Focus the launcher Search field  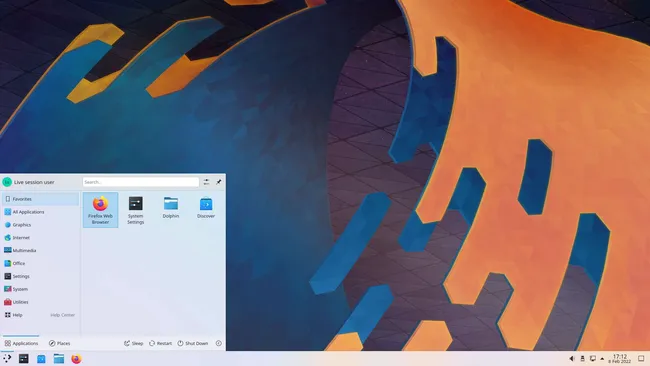141,182
